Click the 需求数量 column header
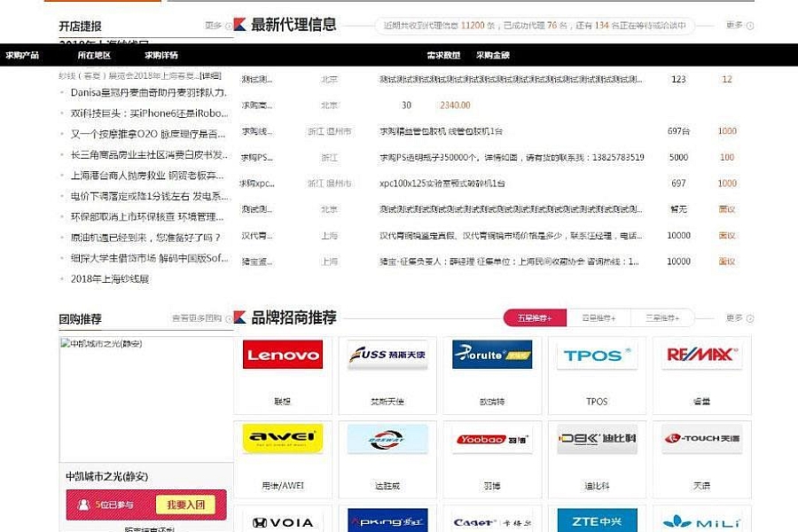The height and width of the screenshot is (532, 798). [444, 55]
